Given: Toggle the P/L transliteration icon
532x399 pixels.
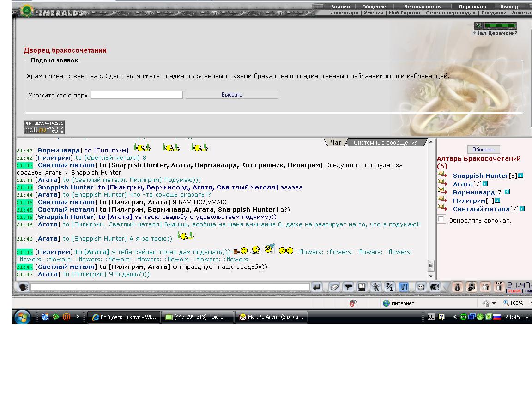Looking at the screenshot, I should (x=389, y=287).
